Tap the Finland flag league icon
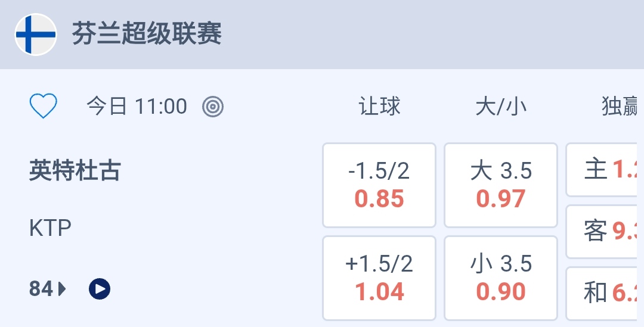Image resolution: width=644 pixels, height=327 pixels. point(36,35)
